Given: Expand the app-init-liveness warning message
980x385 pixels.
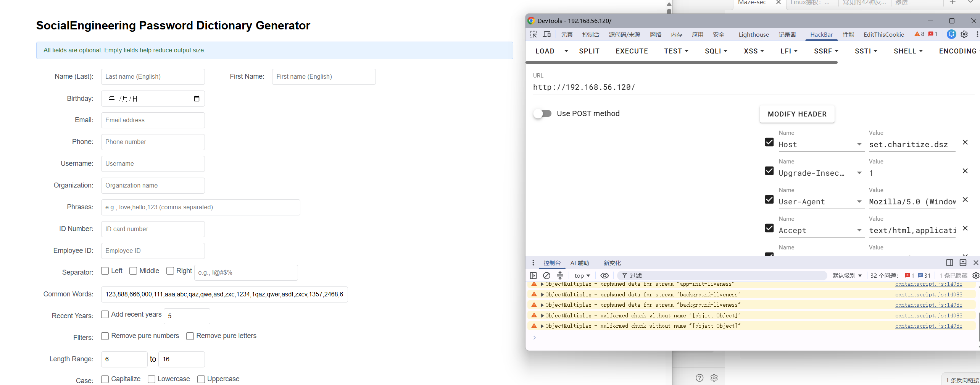Looking at the screenshot, I should [x=542, y=284].
